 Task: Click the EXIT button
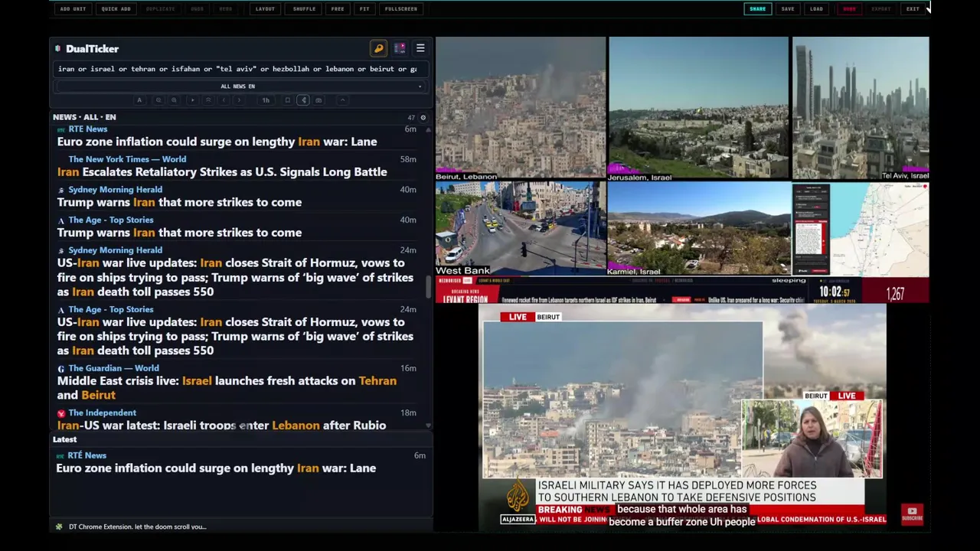pyautogui.click(x=913, y=9)
